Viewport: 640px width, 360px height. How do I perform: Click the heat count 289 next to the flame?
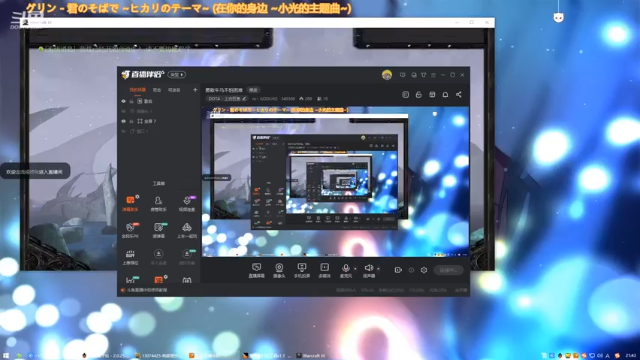[306, 99]
